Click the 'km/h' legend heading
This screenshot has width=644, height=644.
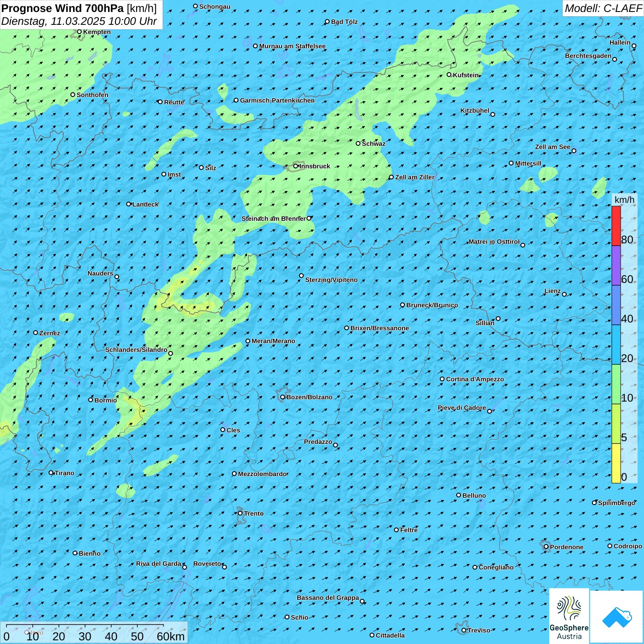(x=624, y=199)
